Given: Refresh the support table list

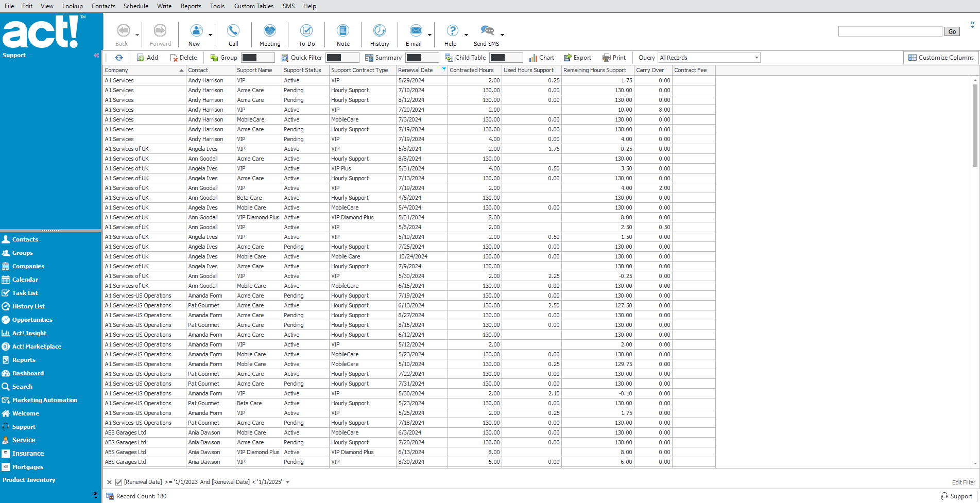Looking at the screenshot, I should click(119, 58).
